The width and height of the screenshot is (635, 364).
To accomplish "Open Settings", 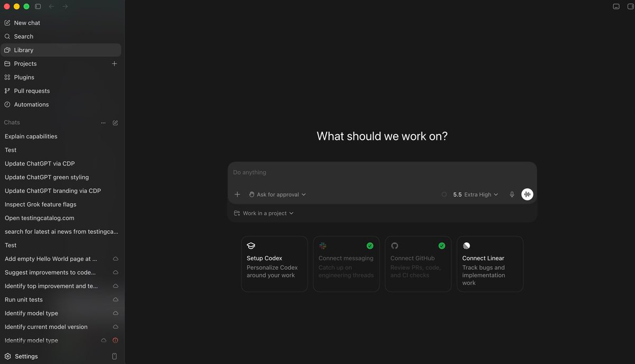I will (26, 357).
